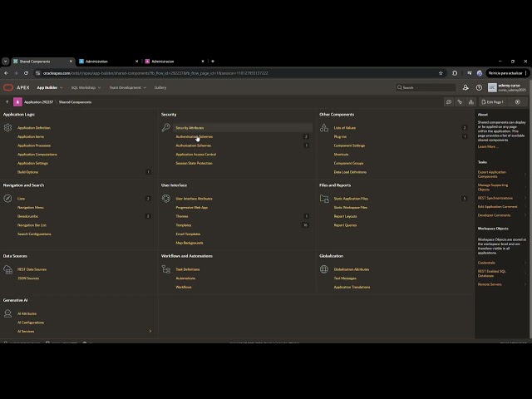This screenshot has height=399, width=532.
Task: Switch to the second Administration browser tab
Action: (x=175, y=62)
